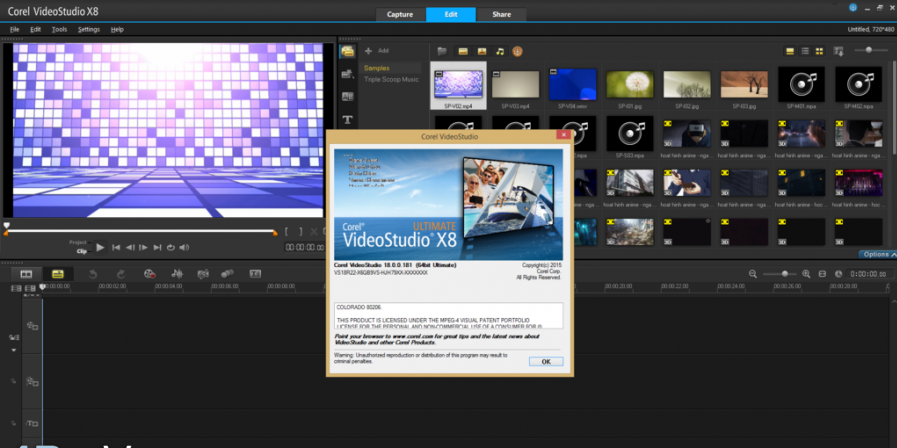Open the Corel Guide compass icon
The image size is (897, 448).
pos(517,51)
